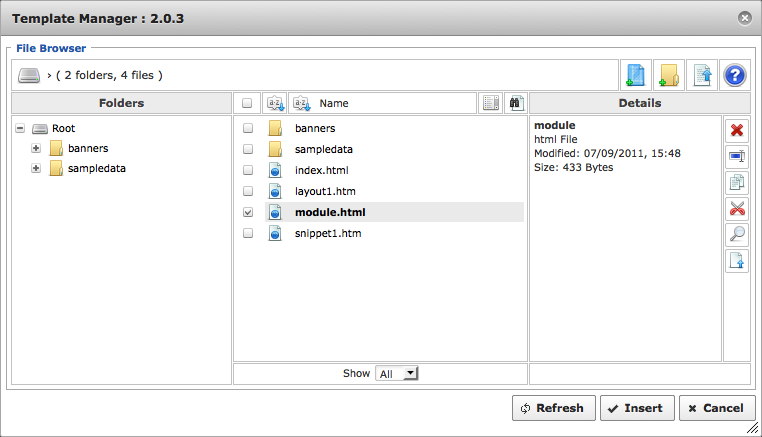The height and width of the screenshot is (437, 762).
Task: Click the insert file icon below magnifier
Action: pyautogui.click(x=737, y=261)
